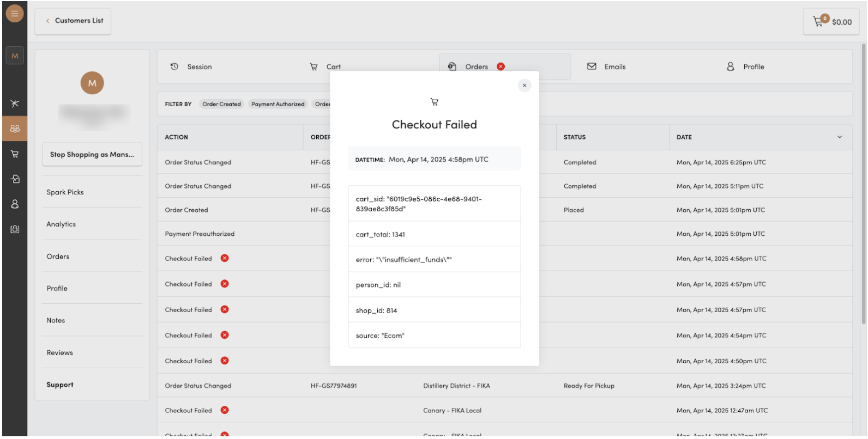This screenshot has height=439, width=868.
Task: Open Spark Picks in the side menu
Action: [65, 192]
